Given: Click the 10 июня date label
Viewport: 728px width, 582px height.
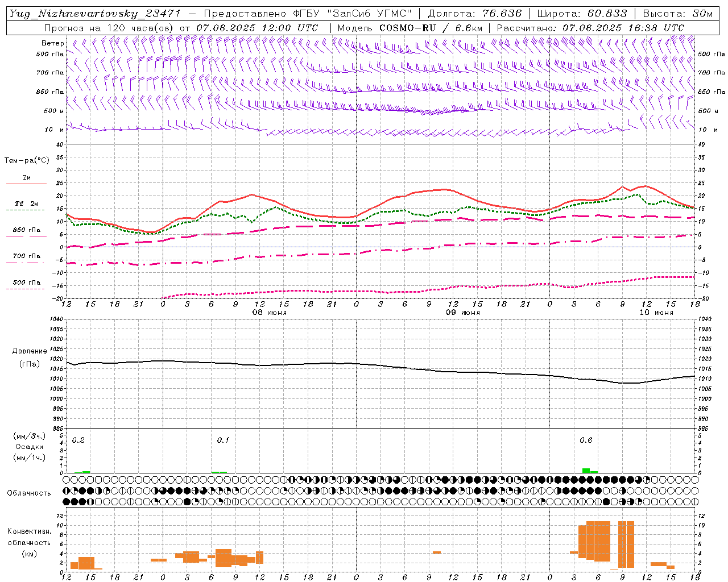Looking at the screenshot, I should click(x=656, y=313).
